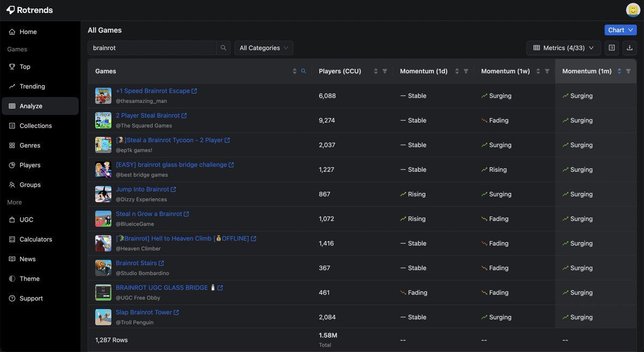Click 2 Player Steal Brainrot thumbnail

click(x=104, y=120)
